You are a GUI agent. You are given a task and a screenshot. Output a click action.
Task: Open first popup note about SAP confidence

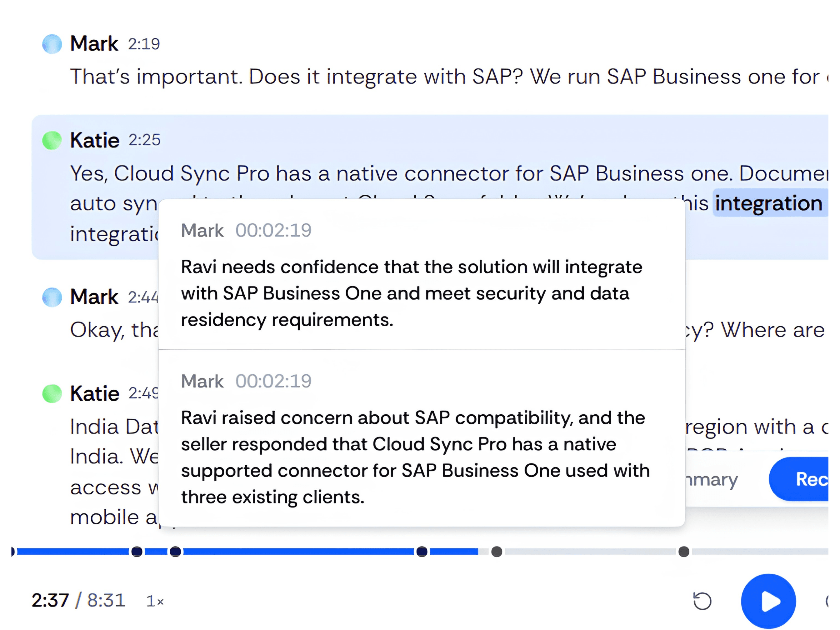(x=422, y=275)
